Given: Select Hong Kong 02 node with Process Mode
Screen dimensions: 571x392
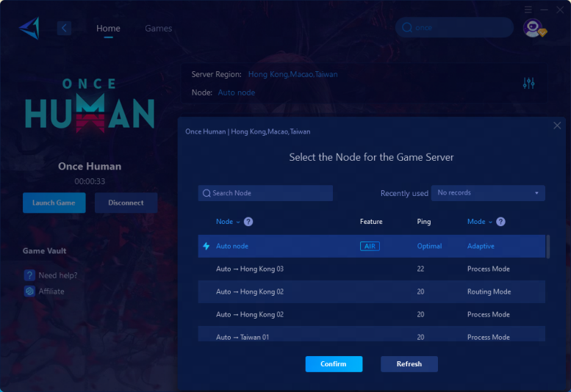Looking at the screenshot, I should [x=371, y=314].
